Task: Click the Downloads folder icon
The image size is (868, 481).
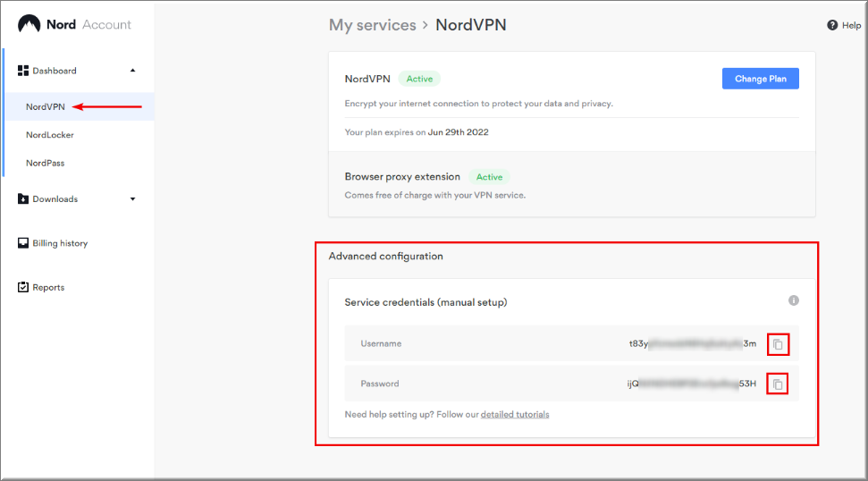Action: (x=23, y=198)
